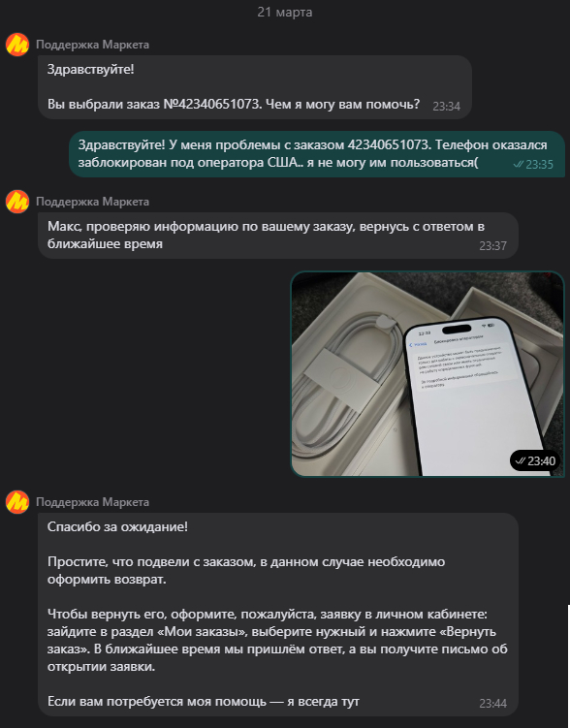This screenshot has width=570, height=728.
Task: Click the 23:34 timestamp on greeting
Action: point(447,107)
